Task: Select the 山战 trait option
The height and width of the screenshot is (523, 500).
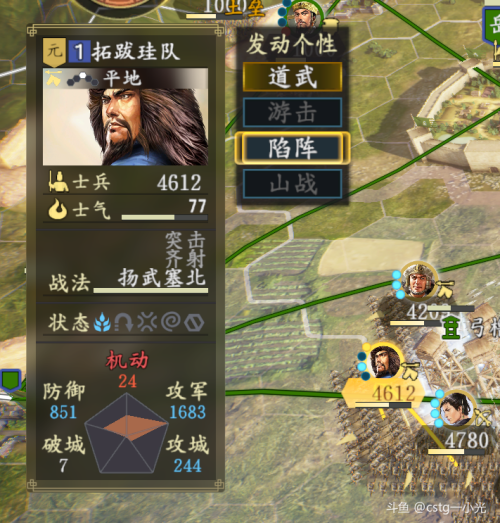Action: (x=292, y=184)
